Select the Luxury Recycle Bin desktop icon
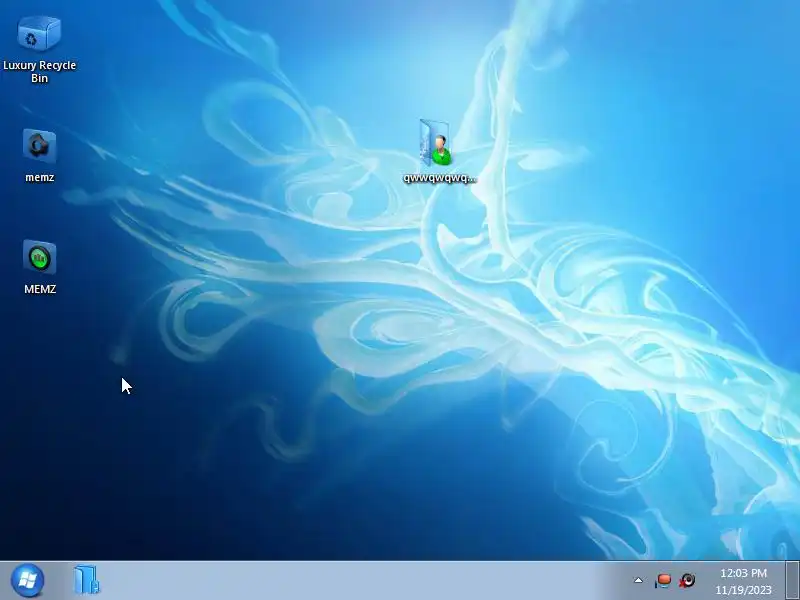This screenshot has width=800, height=600. pos(39,34)
